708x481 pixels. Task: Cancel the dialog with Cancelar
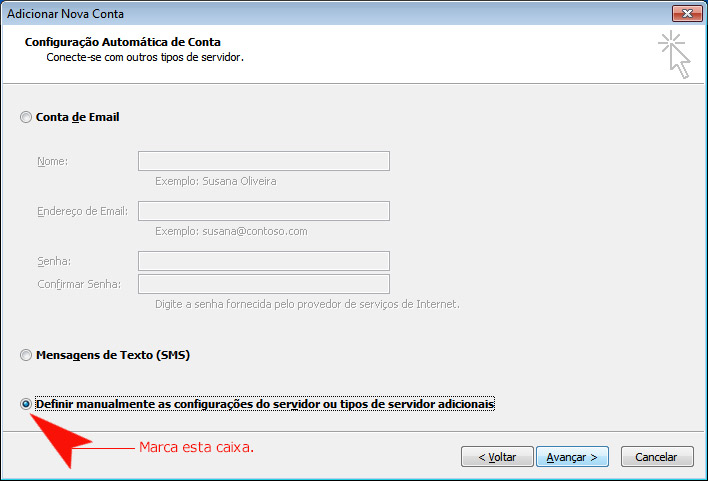click(657, 457)
